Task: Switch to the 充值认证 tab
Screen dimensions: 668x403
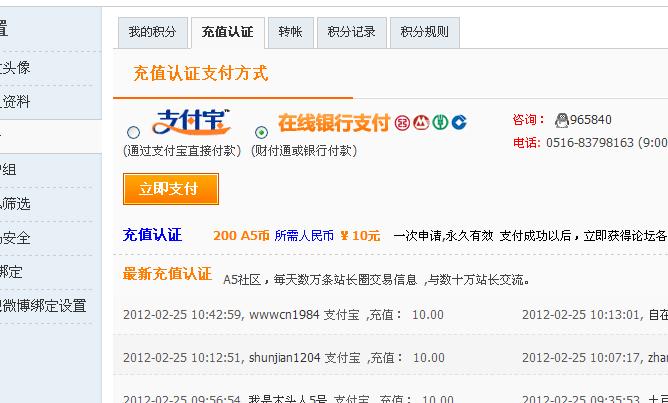Action: pyautogui.click(x=227, y=32)
